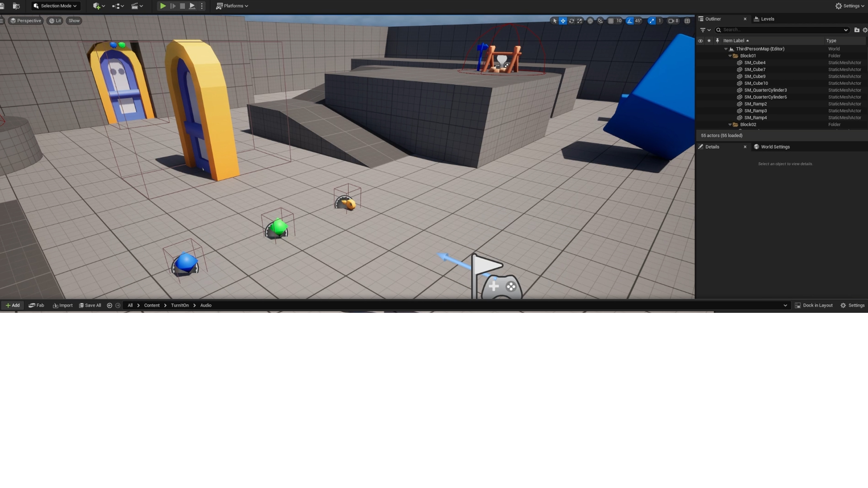Image resolution: width=868 pixels, height=488 pixels.
Task: Click the Show viewport flags button
Action: [74, 21]
